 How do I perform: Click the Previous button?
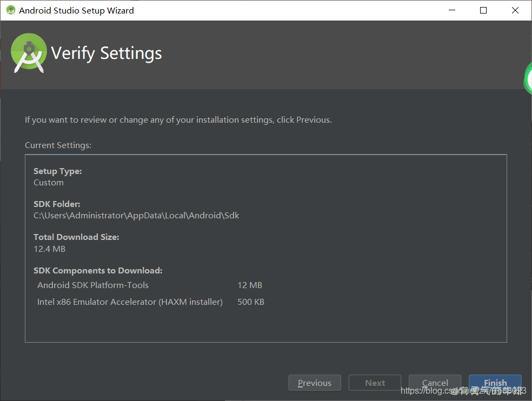315,383
